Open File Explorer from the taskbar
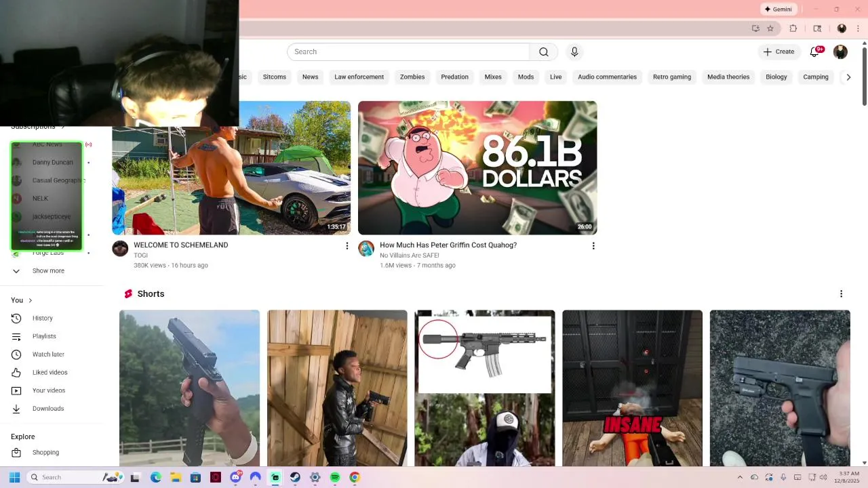The height and width of the screenshot is (488, 868). 176,477
